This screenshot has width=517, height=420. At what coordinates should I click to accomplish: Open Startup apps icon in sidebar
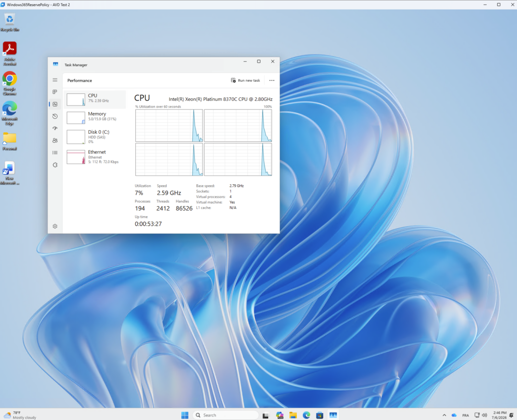(x=55, y=128)
